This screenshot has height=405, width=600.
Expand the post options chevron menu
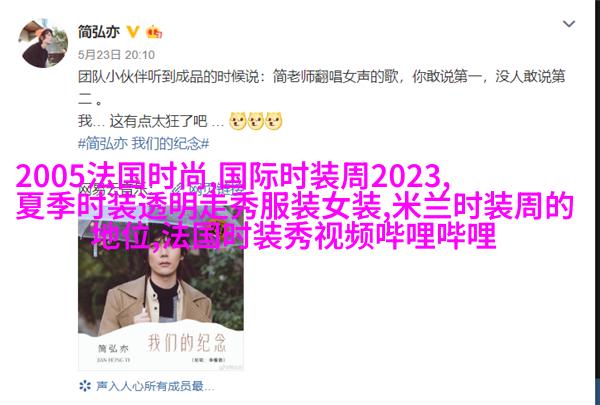[x=569, y=24]
